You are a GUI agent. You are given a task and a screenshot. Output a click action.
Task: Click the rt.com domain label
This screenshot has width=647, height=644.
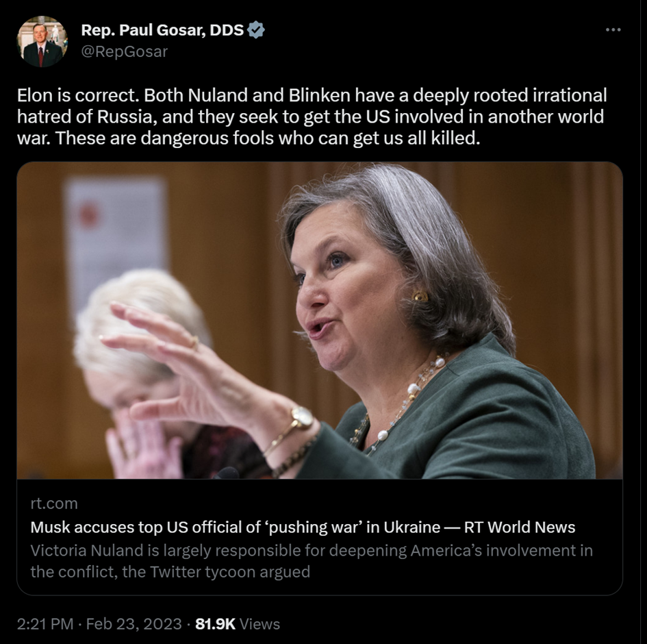(x=54, y=504)
